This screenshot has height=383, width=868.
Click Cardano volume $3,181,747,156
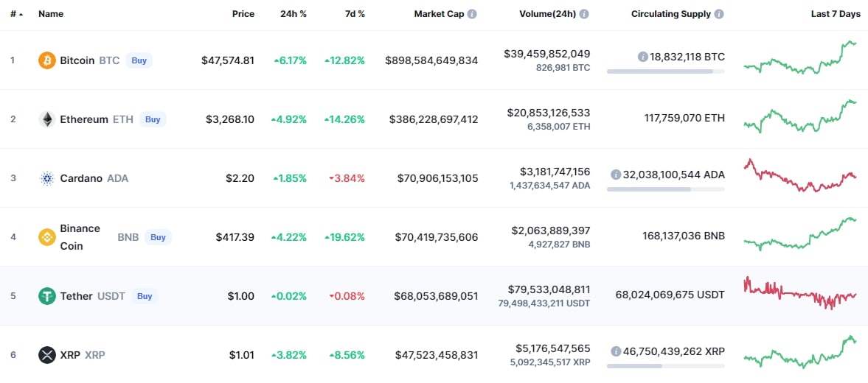[x=555, y=172]
